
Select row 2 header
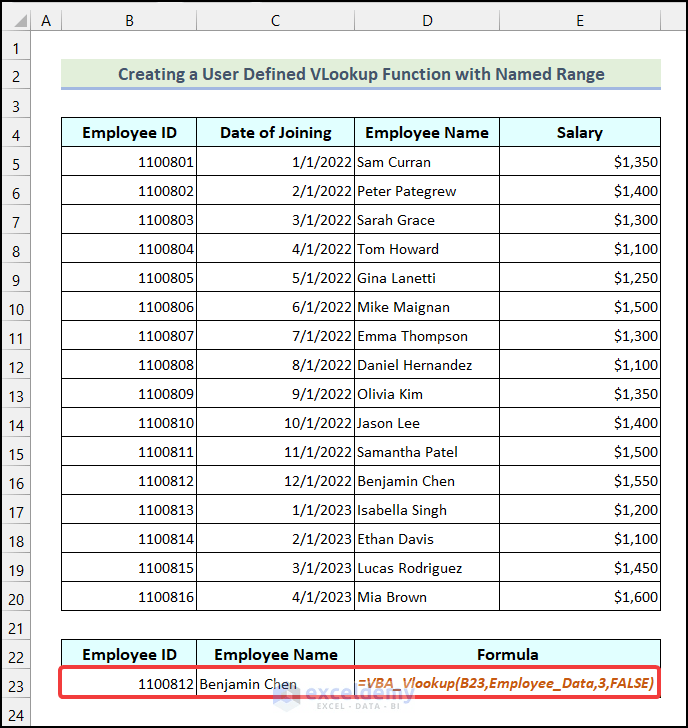pyautogui.click(x=16, y=74)
